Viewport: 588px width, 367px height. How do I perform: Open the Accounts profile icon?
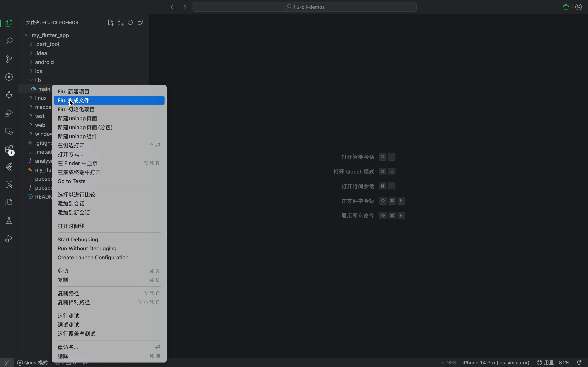[579, 7]
